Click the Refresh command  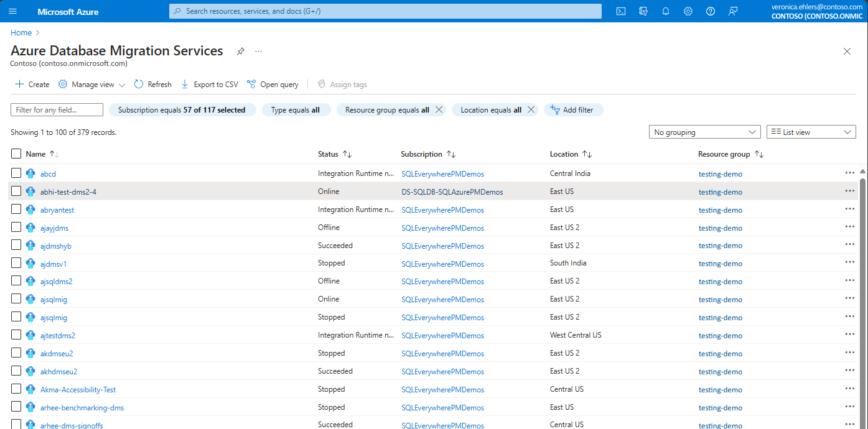(153, 85)
